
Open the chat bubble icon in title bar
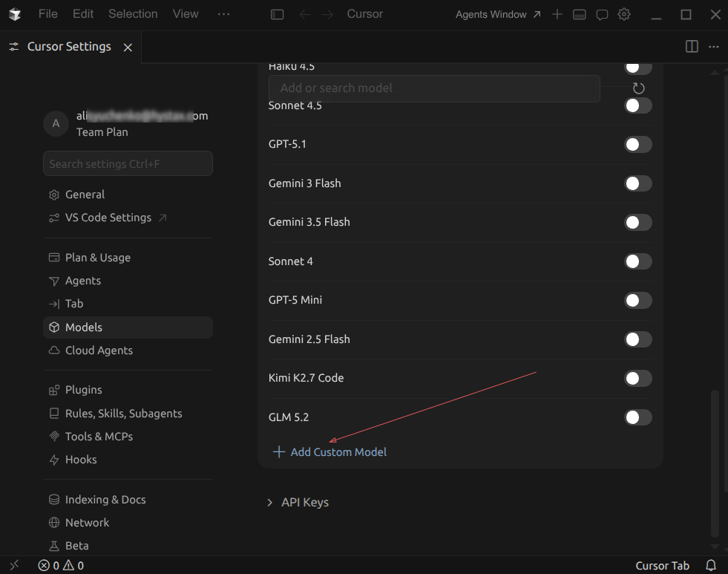tap(602, 15)
